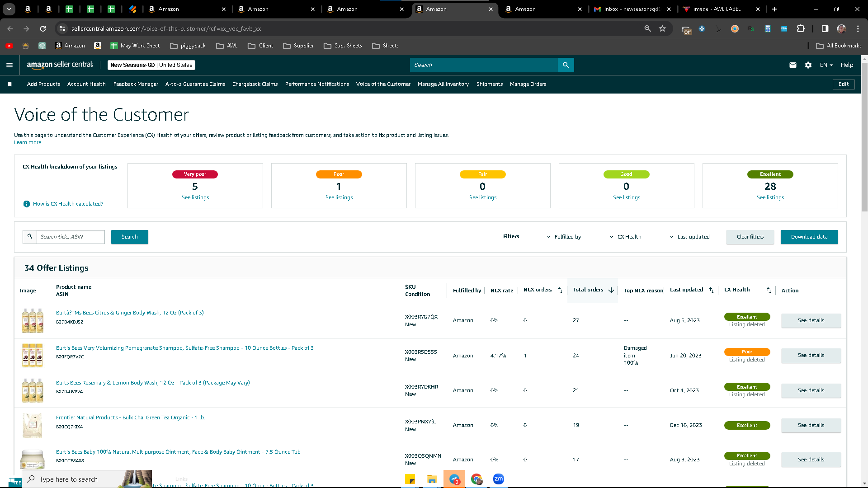Sort by Last updated arrows

pyautogui.click(x=712, y=290)
